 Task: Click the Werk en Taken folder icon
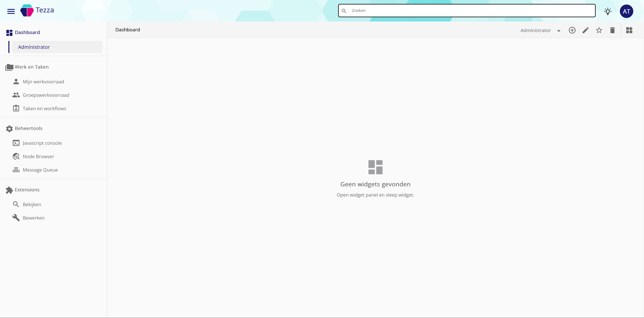(x=9, y=67)
